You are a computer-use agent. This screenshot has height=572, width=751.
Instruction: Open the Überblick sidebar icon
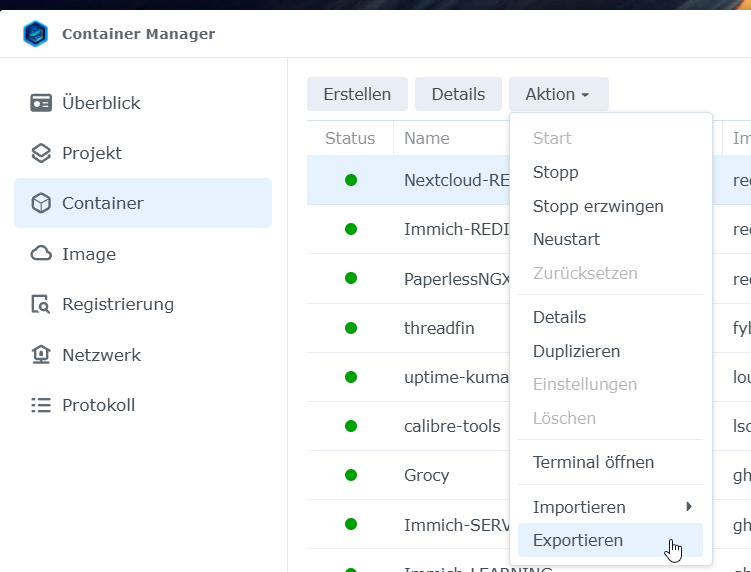pos(40,103)
